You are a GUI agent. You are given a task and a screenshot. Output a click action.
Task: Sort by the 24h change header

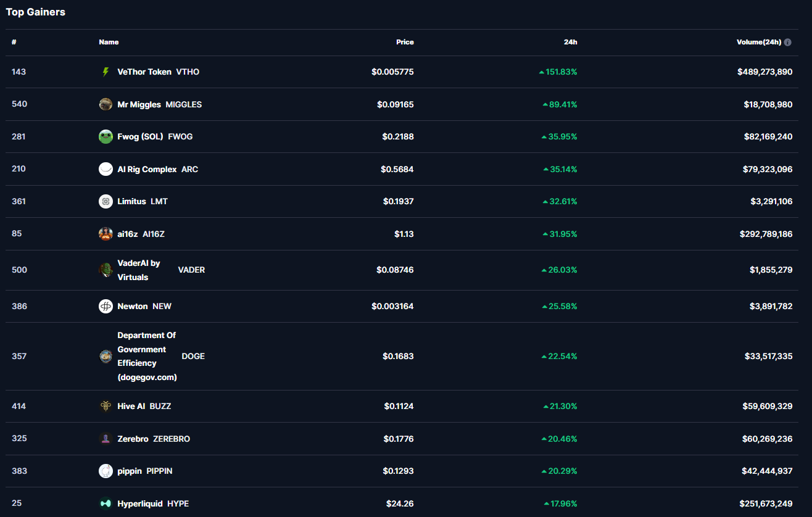tap(570, 42)
